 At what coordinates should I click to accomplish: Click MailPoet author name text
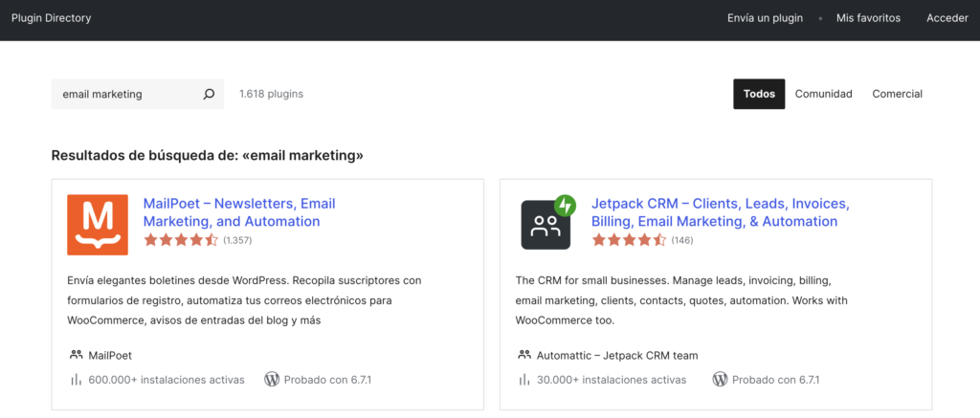[x=110, y=356]
